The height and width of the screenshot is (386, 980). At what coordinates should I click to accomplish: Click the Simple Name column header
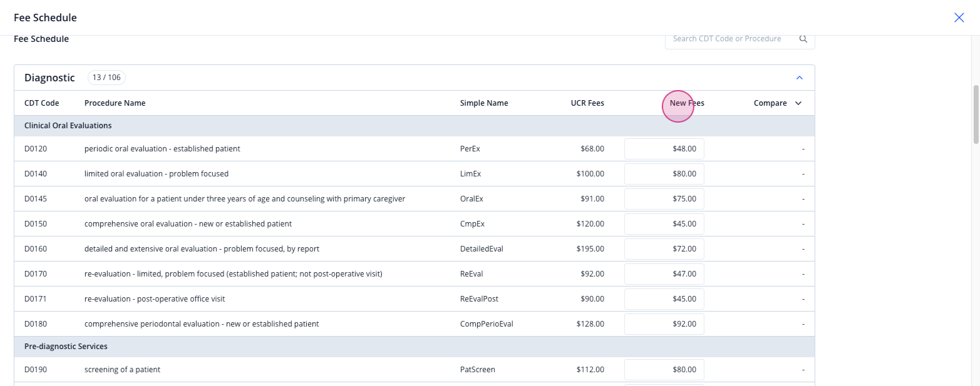click(484, 103)
